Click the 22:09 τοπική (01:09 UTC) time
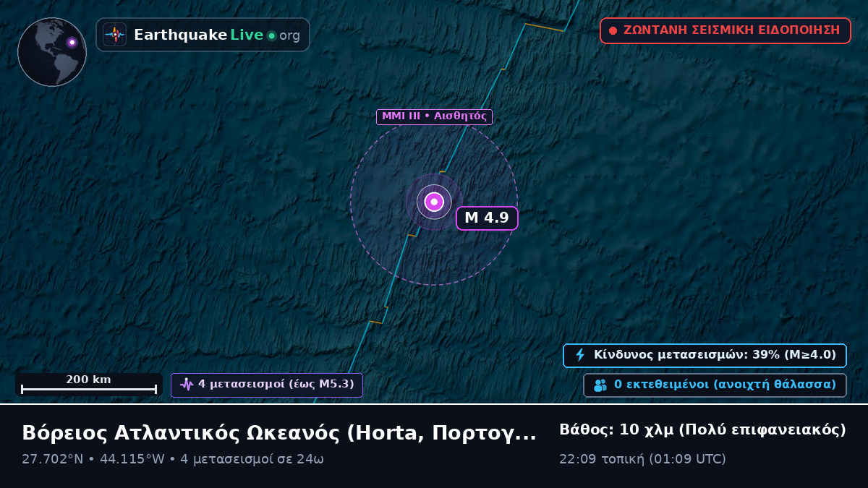 (642, 459)
